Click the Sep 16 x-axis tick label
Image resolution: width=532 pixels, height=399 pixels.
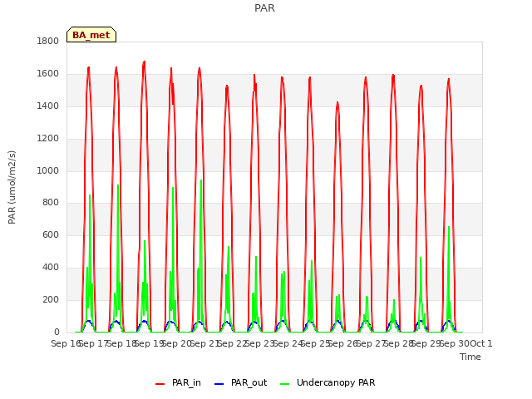66,343
